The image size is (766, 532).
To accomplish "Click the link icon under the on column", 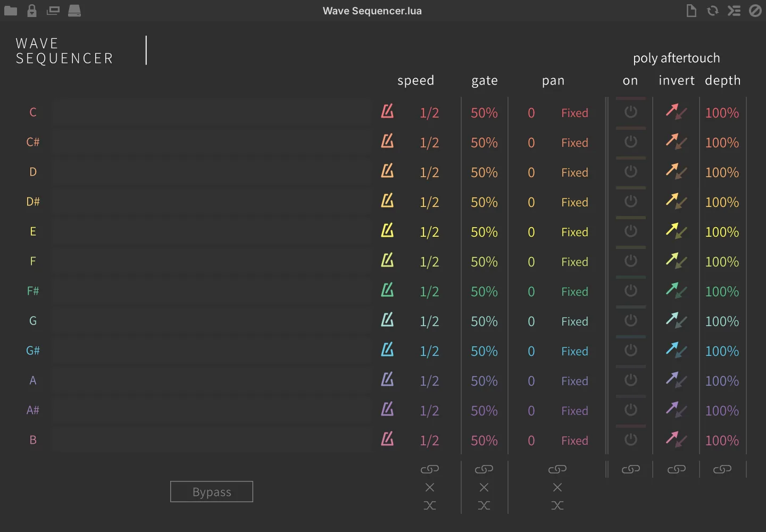I will tap(631, 469).
